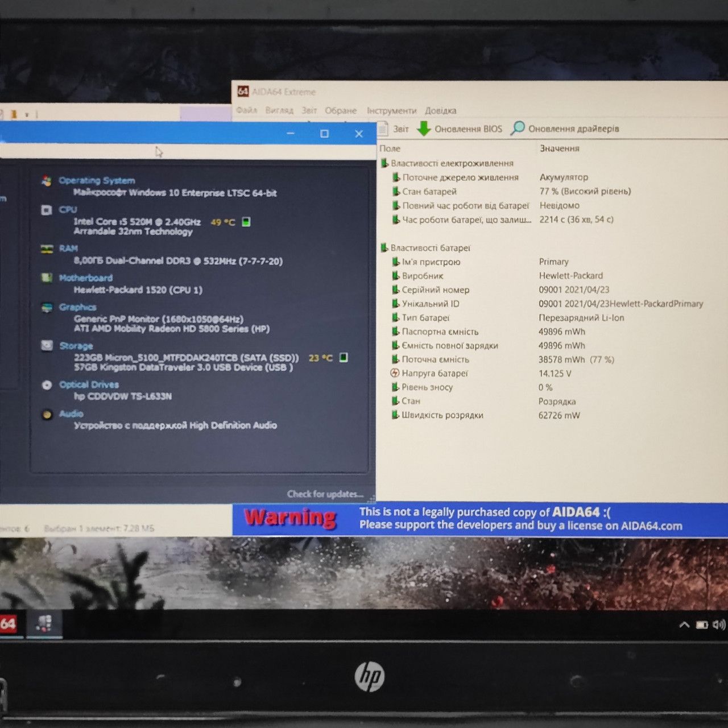Open the Optical Drives section link
This screenshot has width=728, height=728.
click(89, 384)
